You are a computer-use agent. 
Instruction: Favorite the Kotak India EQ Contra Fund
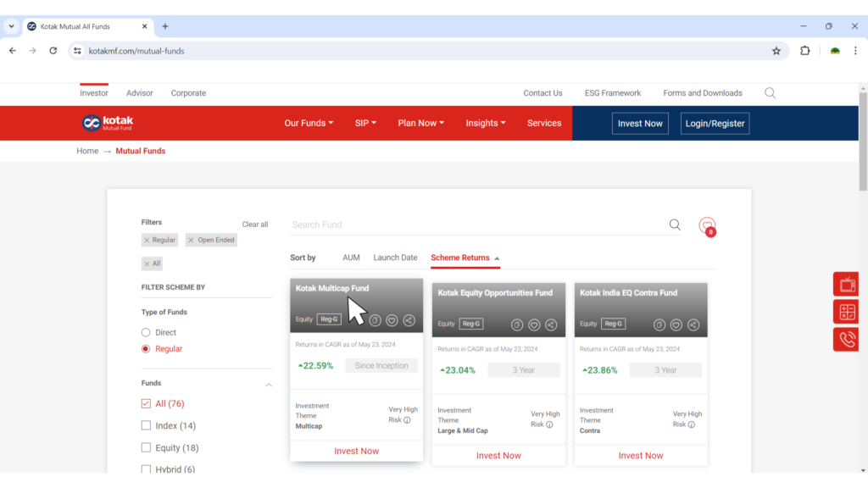coord(676,324)
